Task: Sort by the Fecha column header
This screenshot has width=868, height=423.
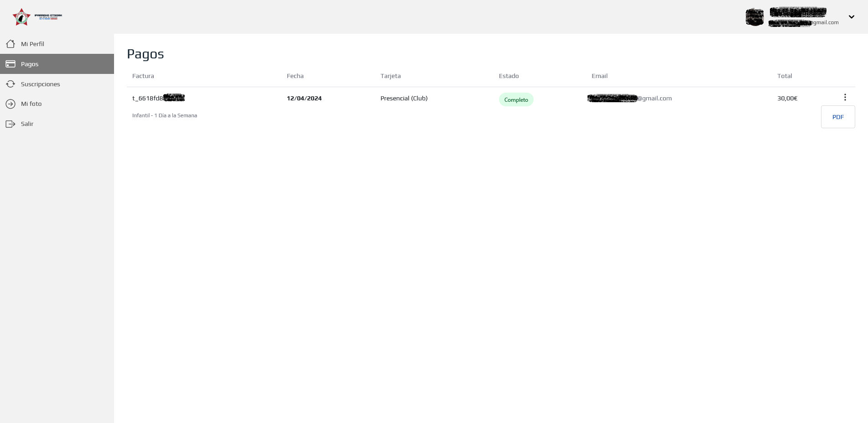Action: 295,76
